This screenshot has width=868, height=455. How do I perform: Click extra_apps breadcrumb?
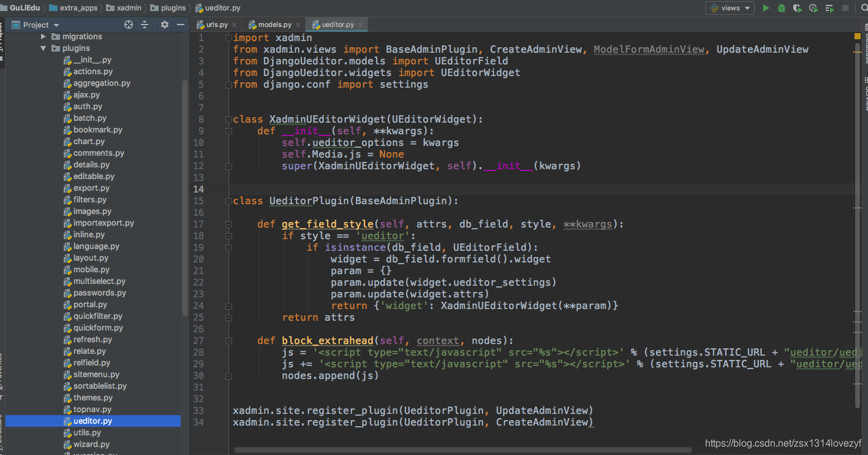(x=74, y=8)
